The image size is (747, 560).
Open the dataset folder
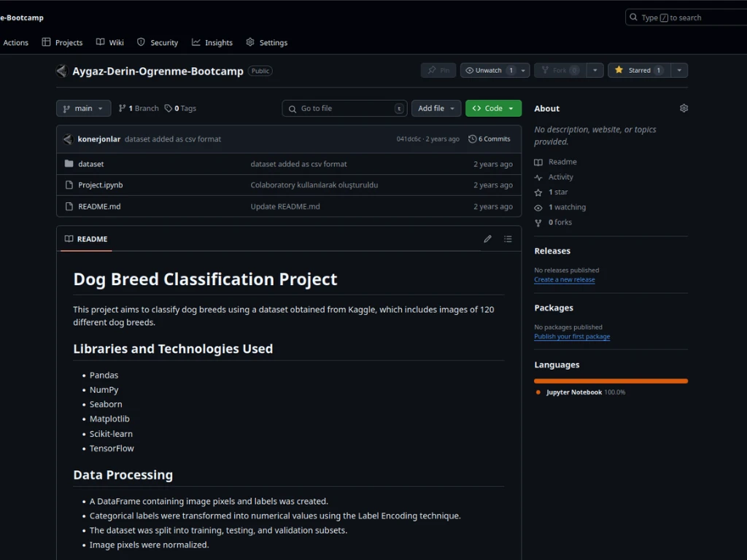pyautogui.click(x=91, y=164)
